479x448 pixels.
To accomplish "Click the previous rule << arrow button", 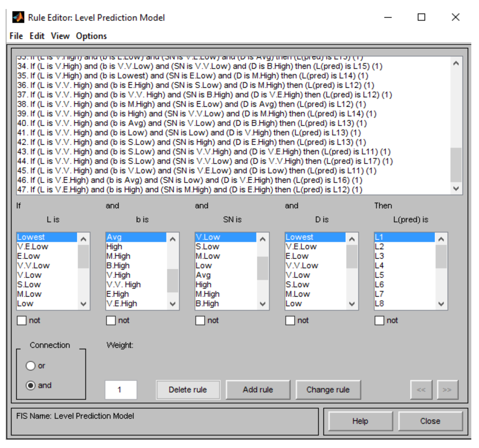I will point(421,390).
